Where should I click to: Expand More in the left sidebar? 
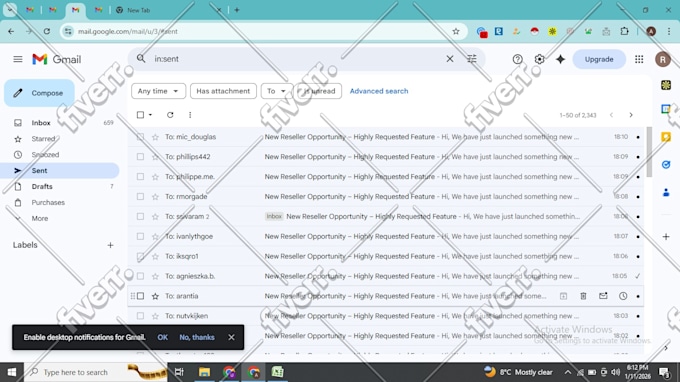pos(39,219)
